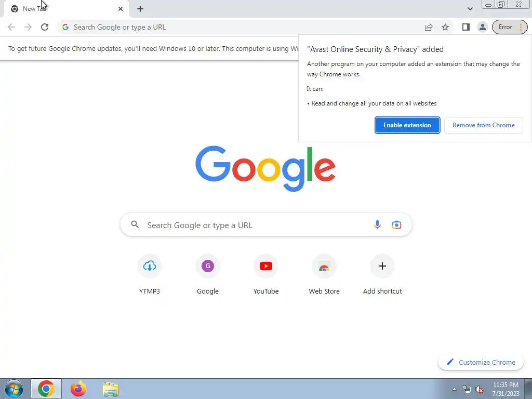Viewport: 532px width, 399px height.
Task: Open the Google shortcut tile
Action: (x=208, y=274)
